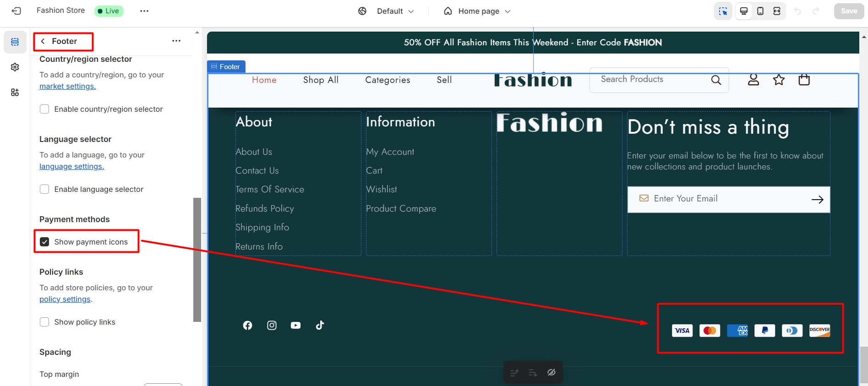Screen dimensions: 868x386
Task: Enable country/region selector checkbox
Action: [44, 109]
